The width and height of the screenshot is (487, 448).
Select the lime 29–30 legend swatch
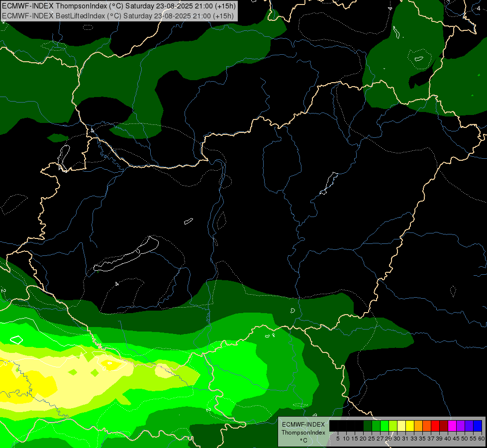click(393, 426)
